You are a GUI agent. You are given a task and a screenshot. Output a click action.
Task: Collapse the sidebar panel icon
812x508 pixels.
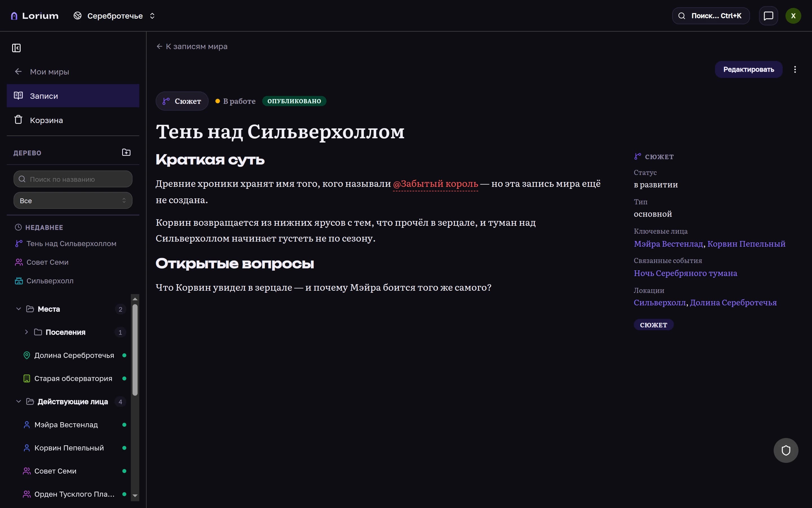coord(16,48)
